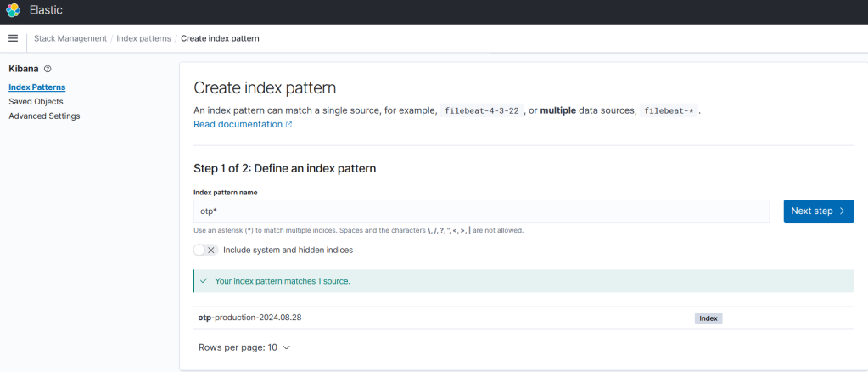Viewport: 868px width, 372px height.
Task: Click the filebeat-4-3-22 example code text
Action: (x=482, y=110)
